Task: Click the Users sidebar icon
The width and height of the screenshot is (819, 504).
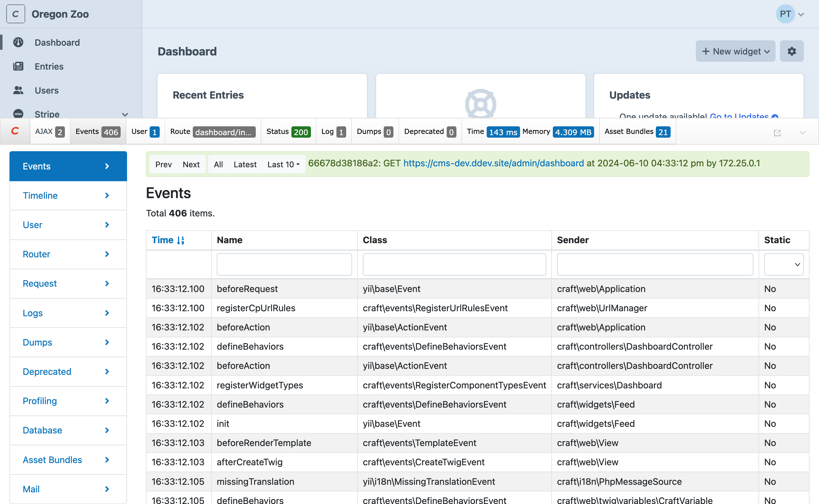Action: (18, 90)
